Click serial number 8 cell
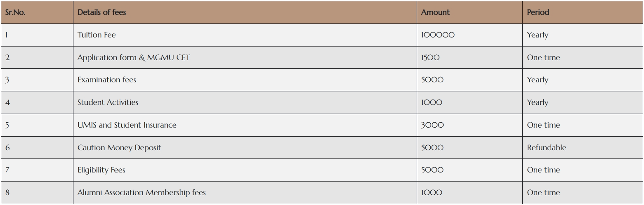 (37, 193)
